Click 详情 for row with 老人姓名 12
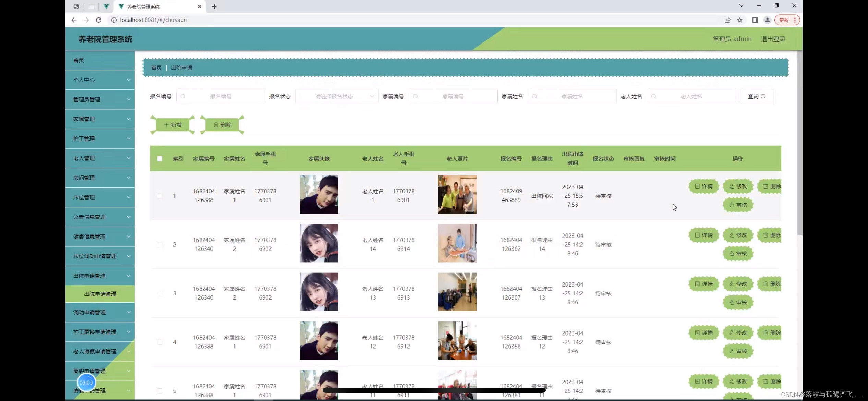The image size is (868, 401). pos(704,332)
